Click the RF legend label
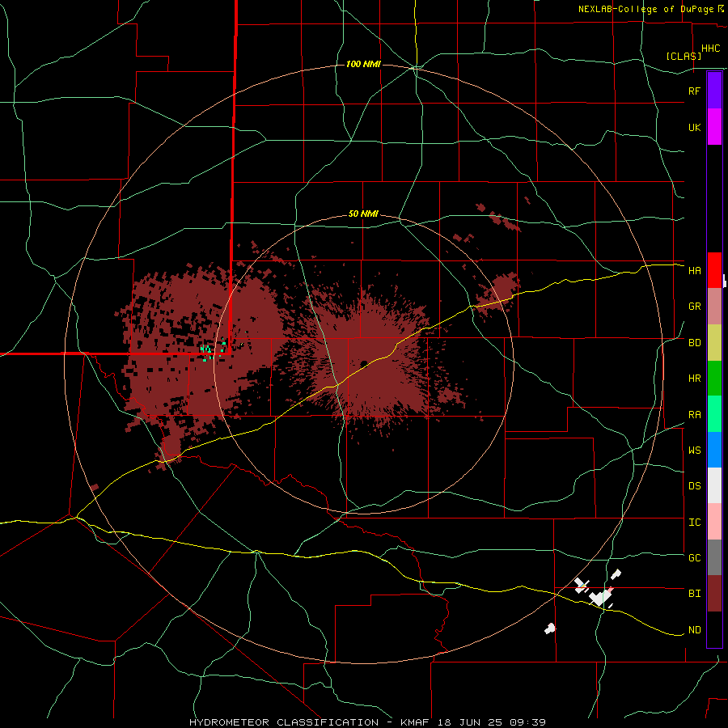This screenshot has width=728, height=728. pyautogui.click(x=694, y=91)
